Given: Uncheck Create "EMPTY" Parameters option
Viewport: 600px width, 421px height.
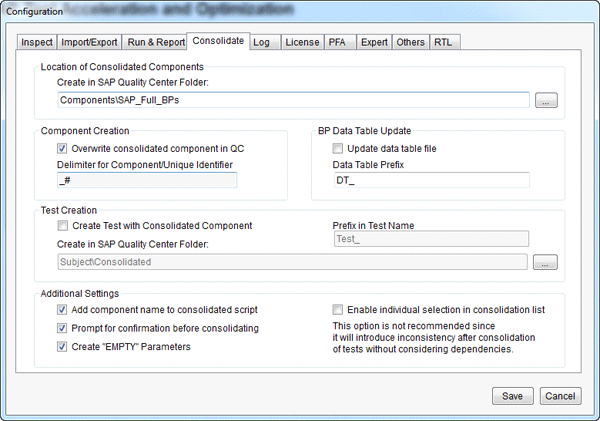Looking at the screenshot, I should pos(63,346).
